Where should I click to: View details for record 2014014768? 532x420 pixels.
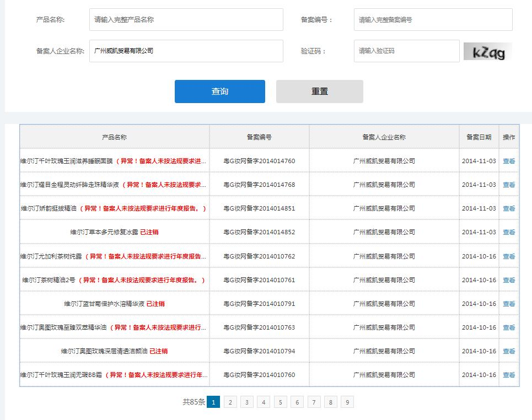[508, 185]
